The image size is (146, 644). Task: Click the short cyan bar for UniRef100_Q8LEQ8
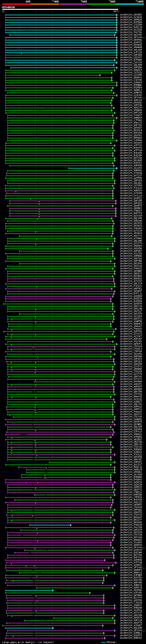pyautogui.click(x=29, y=628)
